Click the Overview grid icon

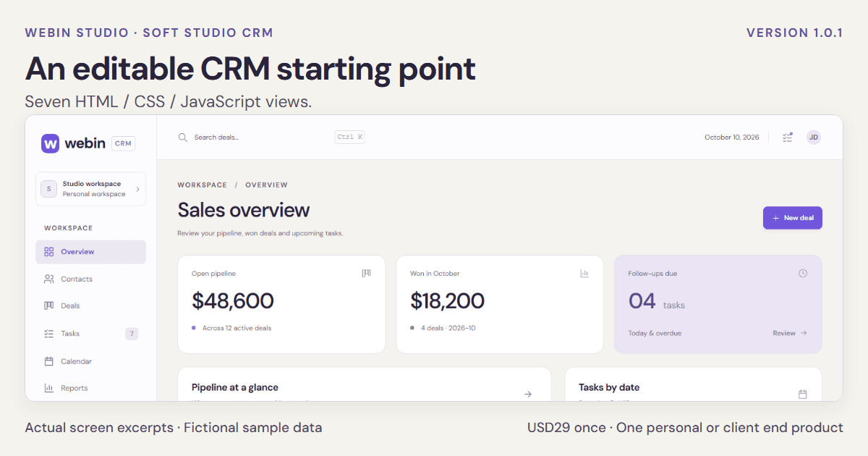click(x=49, y=252)
